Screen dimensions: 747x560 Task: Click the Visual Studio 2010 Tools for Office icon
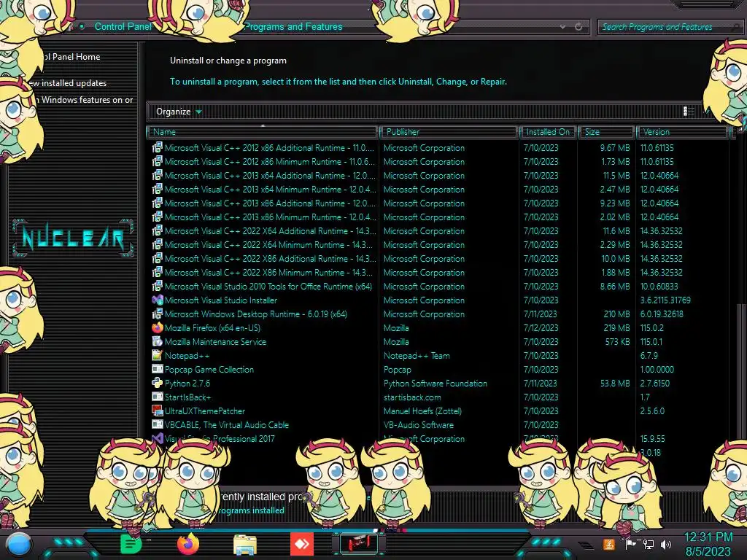coord(158,286)
